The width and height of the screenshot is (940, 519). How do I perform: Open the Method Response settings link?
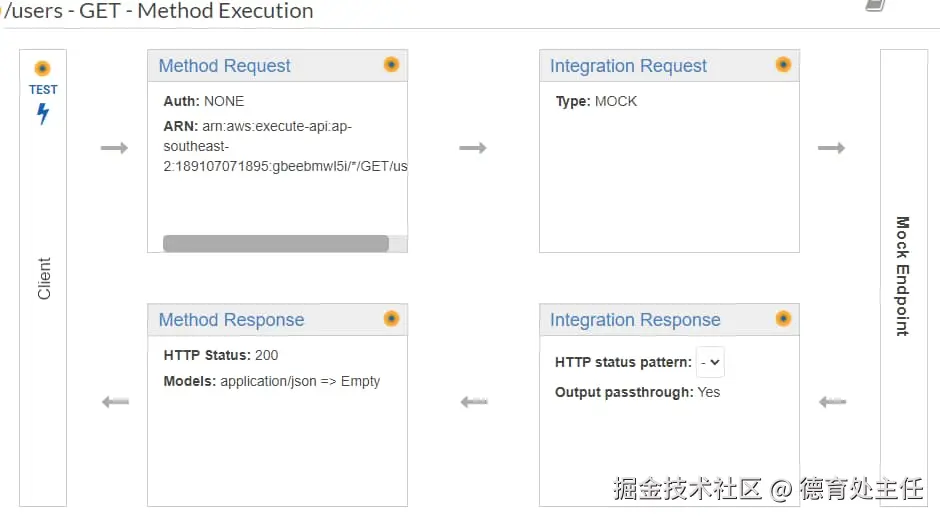click(231, 320)
